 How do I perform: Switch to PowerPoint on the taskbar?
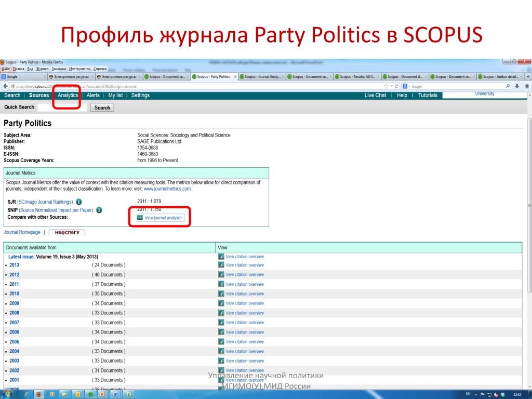point(102,394)
